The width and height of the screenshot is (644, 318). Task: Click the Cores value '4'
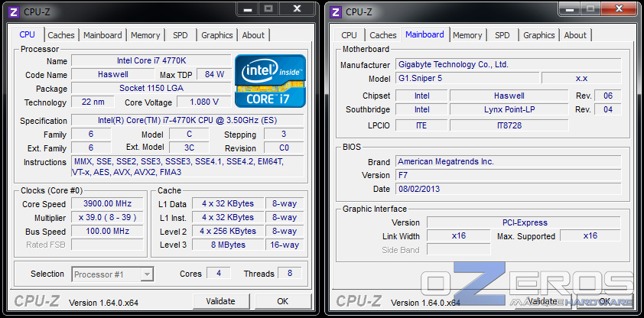[219, 273]
